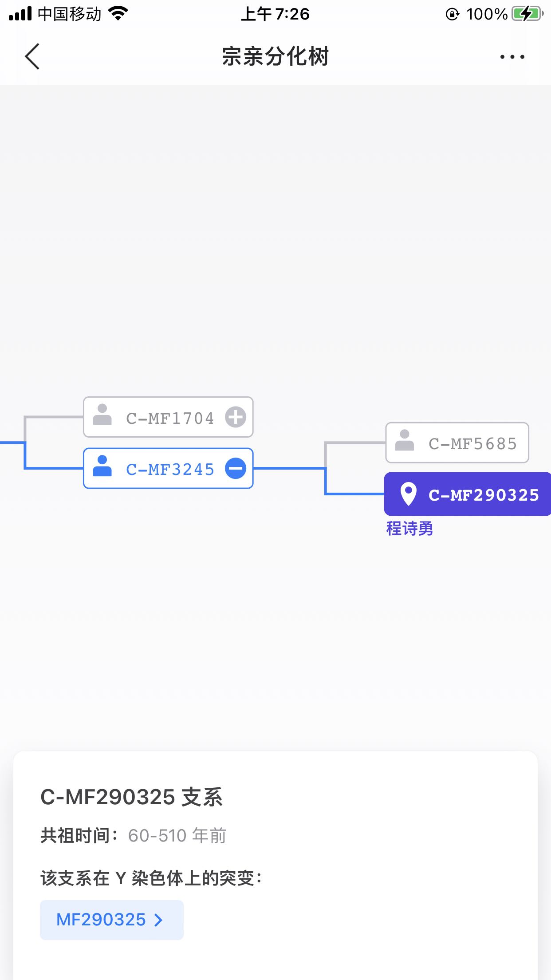Click the C-MF1704 person icon

(x=102, y=415)
